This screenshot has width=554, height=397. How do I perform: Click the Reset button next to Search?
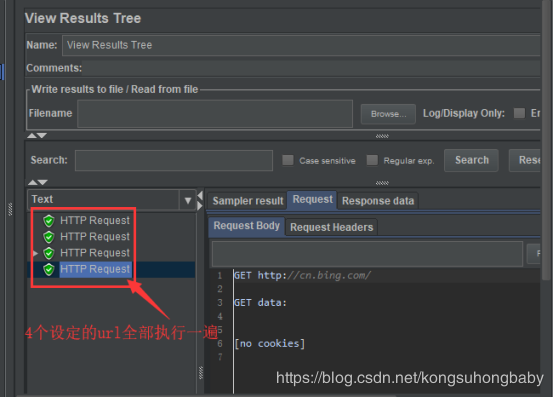coord(525,160)
